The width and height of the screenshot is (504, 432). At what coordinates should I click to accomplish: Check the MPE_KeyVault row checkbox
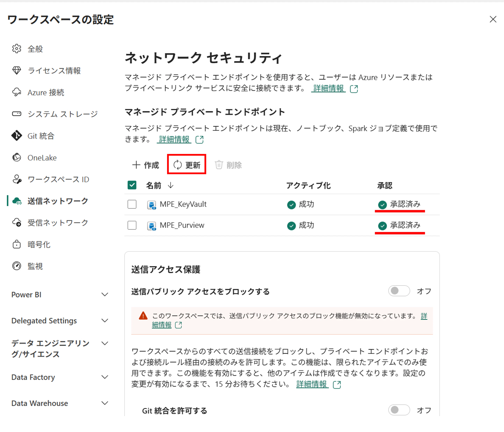coord(132,204)
